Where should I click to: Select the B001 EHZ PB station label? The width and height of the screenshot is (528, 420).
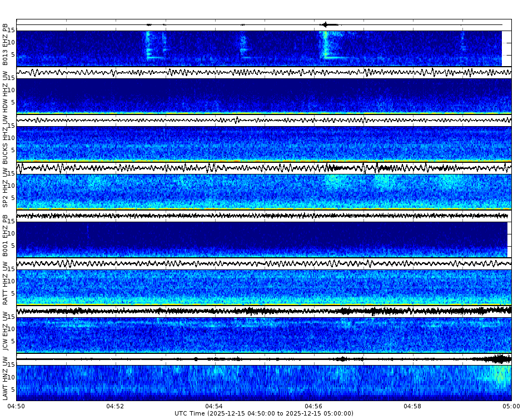(6, 236)
